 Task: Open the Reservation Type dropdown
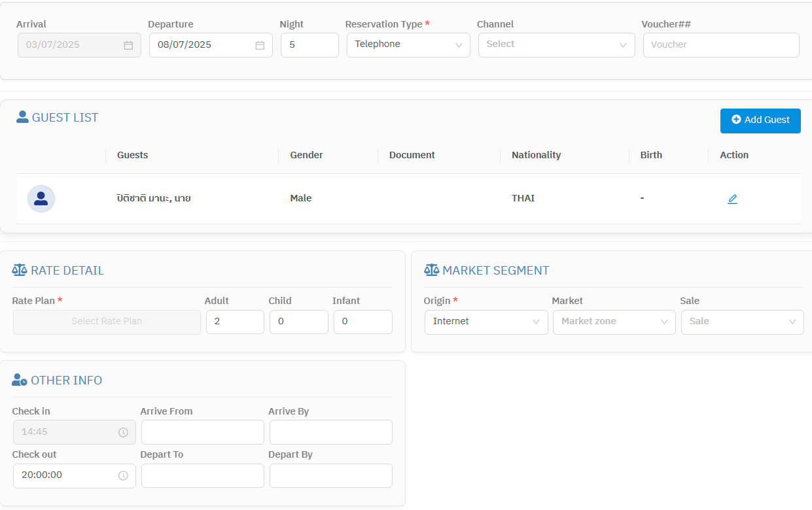point(408,45)
